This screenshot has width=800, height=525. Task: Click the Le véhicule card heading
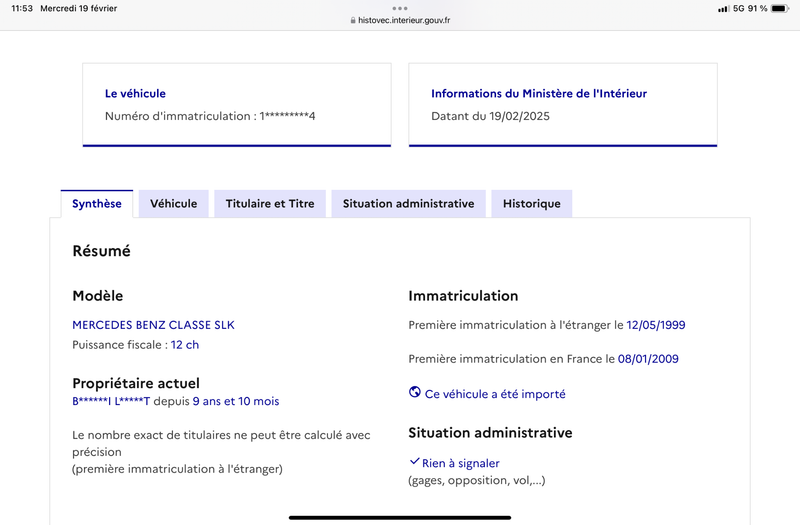[135, 93]
